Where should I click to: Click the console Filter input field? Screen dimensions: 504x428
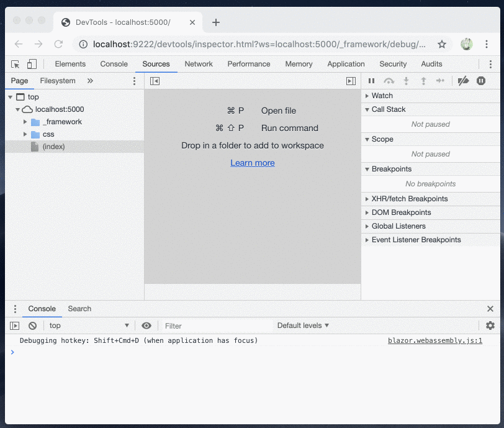tap(214, 326)
